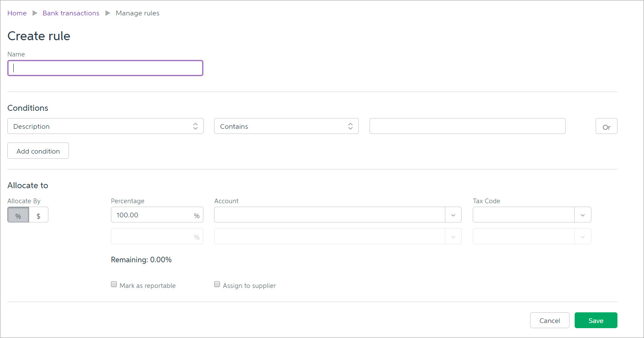This screenshot has height=338, width=644.
Task: Click the Or button
Action: [606, 126]
